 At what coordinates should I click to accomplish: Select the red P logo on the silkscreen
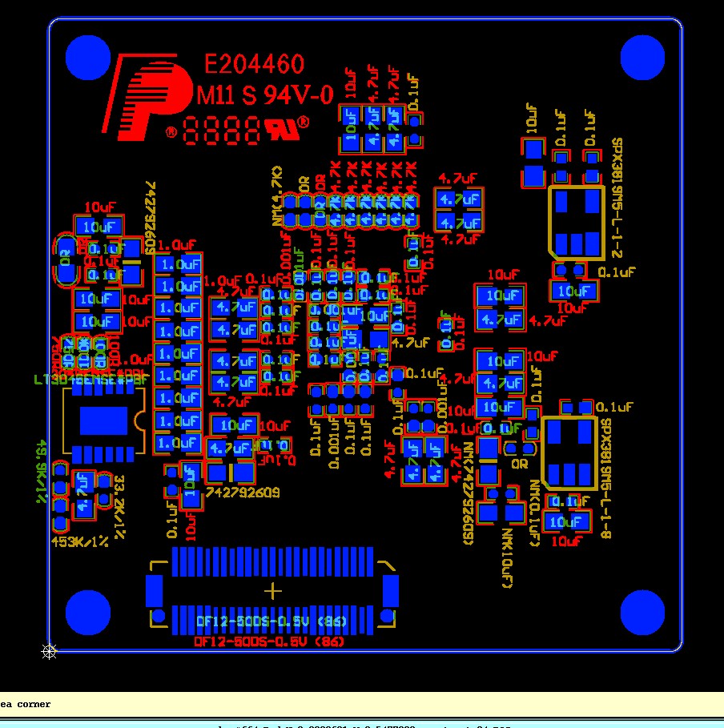(x=147, y=97)
